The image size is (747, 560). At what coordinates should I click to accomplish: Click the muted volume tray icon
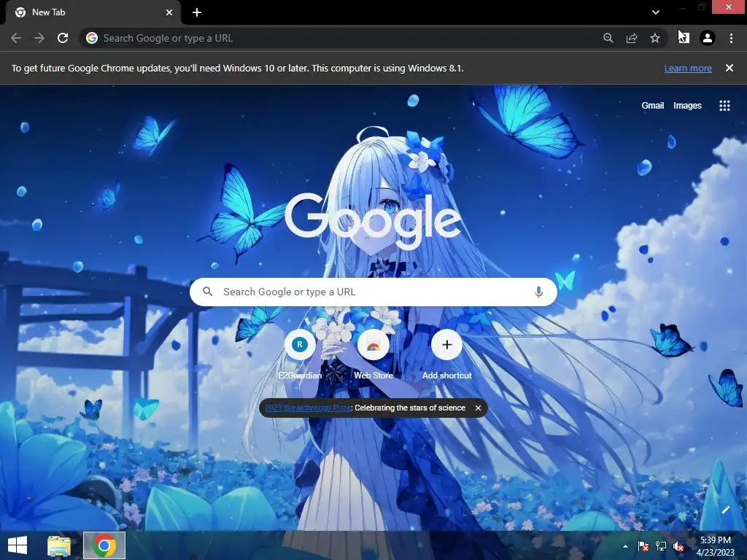click(x=678, y=546)
